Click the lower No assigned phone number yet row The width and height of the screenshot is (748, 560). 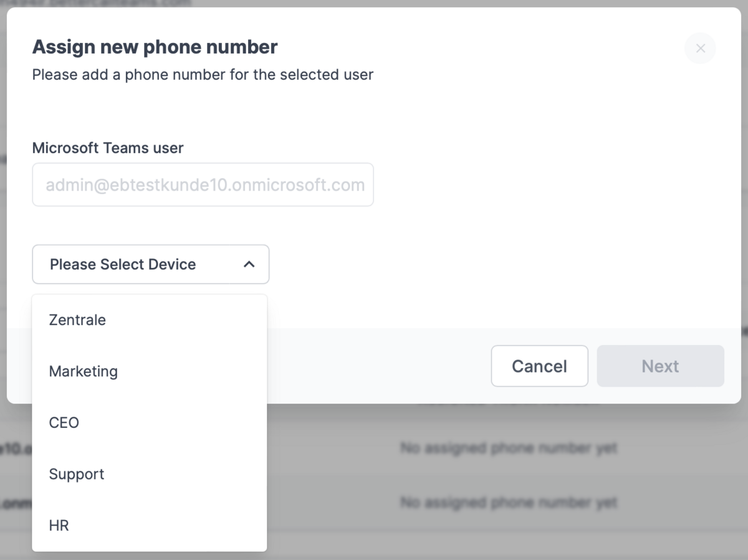pyautogui.click(x=508, y=502)
